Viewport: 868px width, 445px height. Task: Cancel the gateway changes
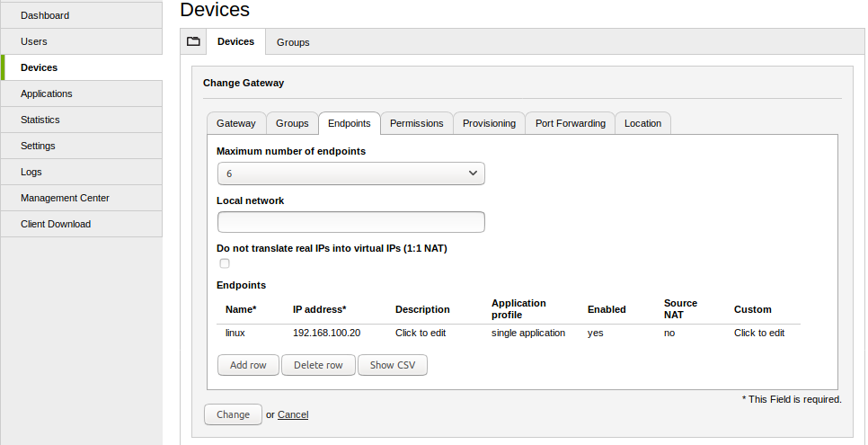tap(293, 414)
